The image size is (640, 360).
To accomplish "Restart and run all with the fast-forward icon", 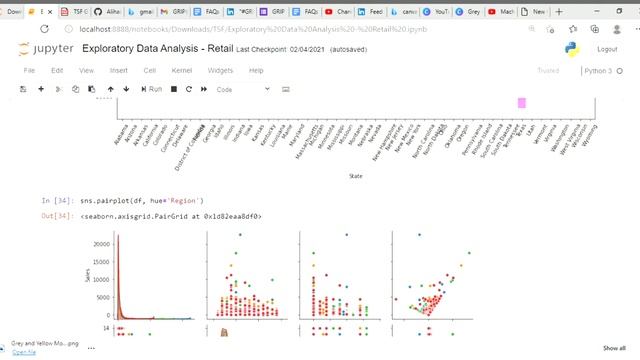I will point(204,89).
